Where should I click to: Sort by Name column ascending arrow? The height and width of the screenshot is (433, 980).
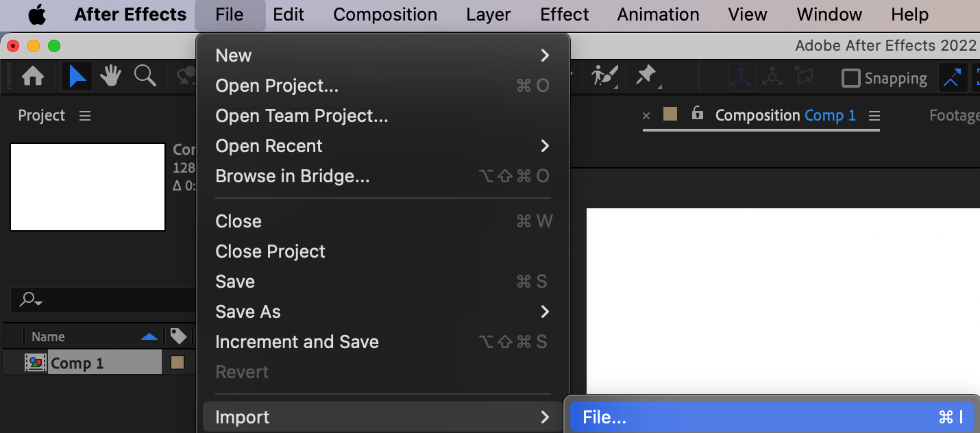(x=149, y=336)
